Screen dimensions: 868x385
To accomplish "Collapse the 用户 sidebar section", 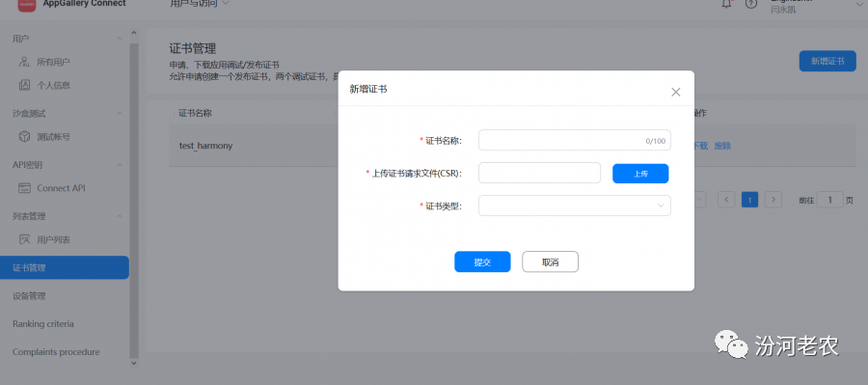I will coord(120,39).
